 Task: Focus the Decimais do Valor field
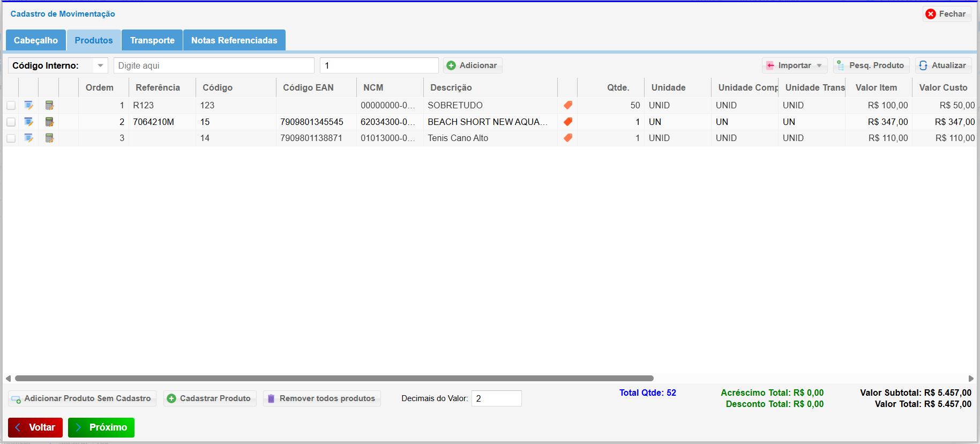(x=496, y=398)
